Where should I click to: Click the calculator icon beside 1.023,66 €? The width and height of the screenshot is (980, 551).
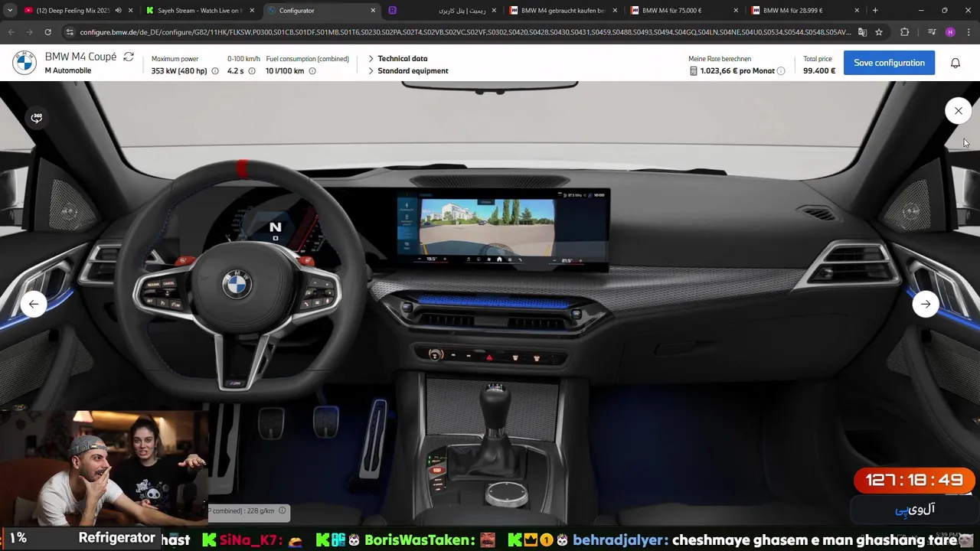[694, 71]
